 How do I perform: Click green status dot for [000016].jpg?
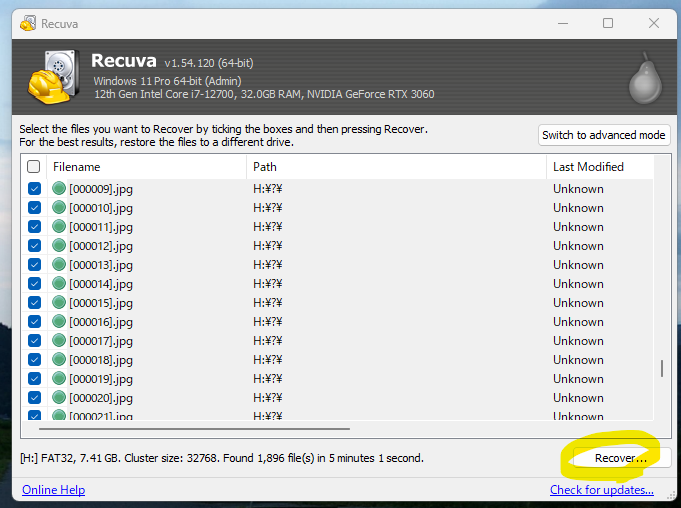[59, 321]
